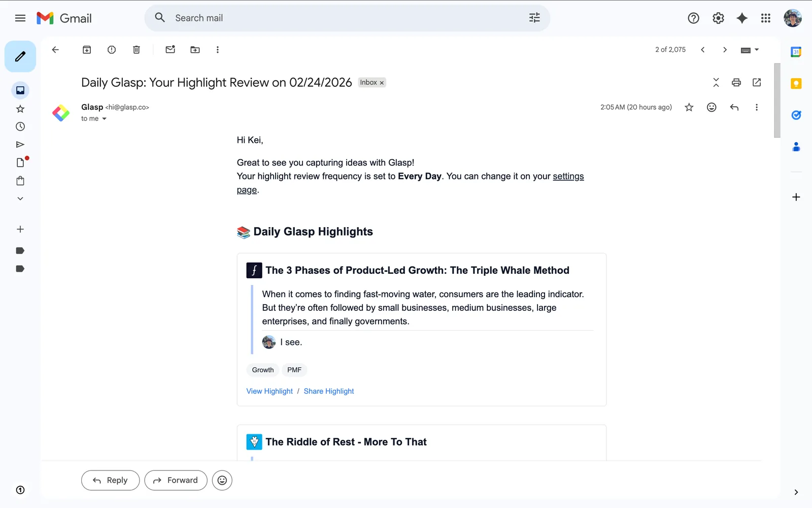This screenshot has width=812, height=508.
Task: Open Sent mail from the sidebar
Action: 20,145
